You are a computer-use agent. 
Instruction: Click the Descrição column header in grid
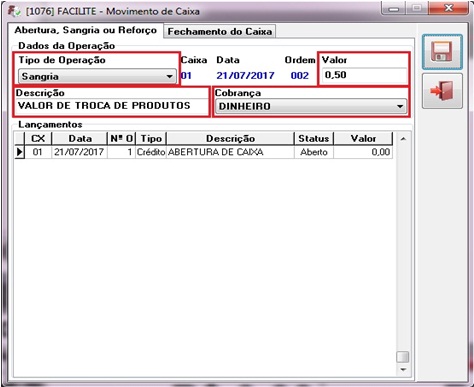click(230, 138)
